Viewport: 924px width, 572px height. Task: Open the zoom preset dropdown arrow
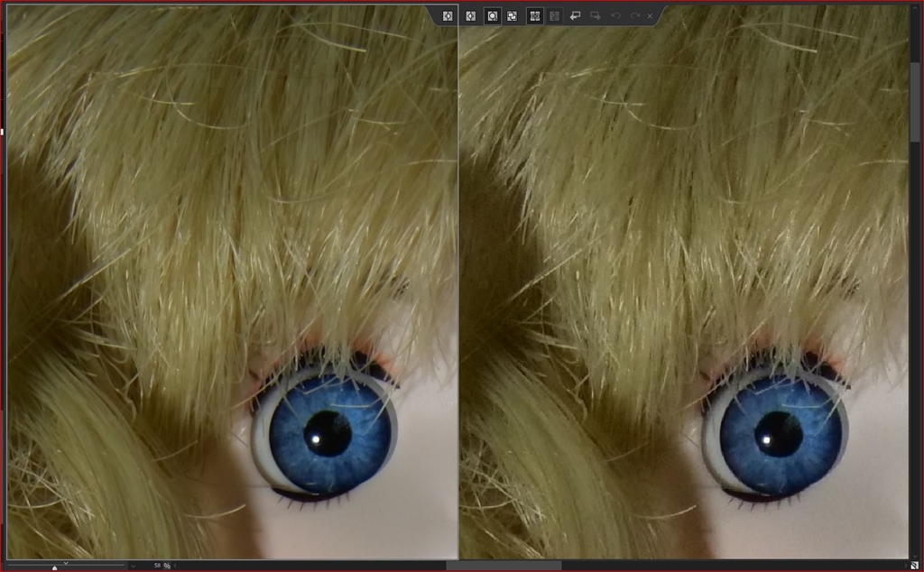(134, 566)
